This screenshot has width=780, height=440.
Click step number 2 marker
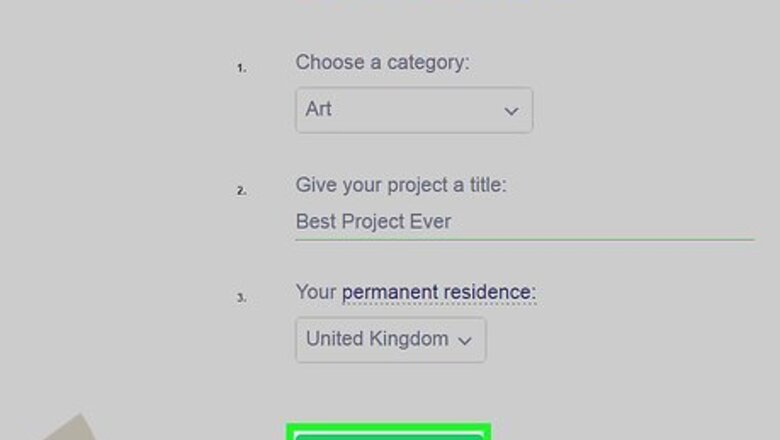point(241,190)
